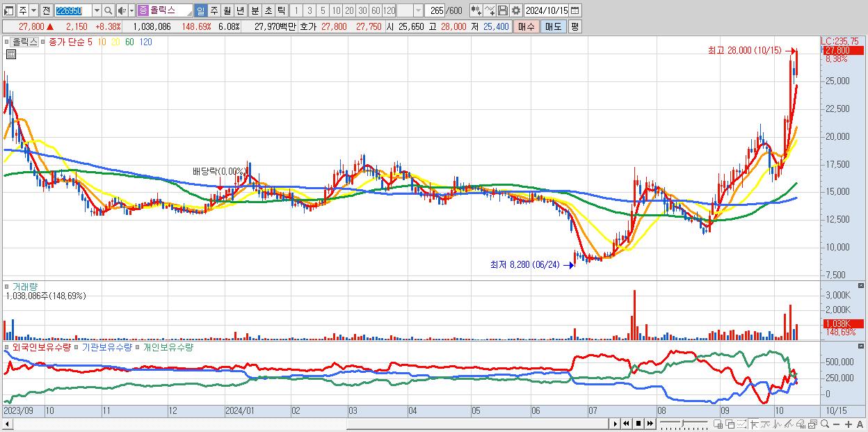Click the chart layout icon at far left of toolbar
Screen dimensions: 868x432
pos(9,10)
